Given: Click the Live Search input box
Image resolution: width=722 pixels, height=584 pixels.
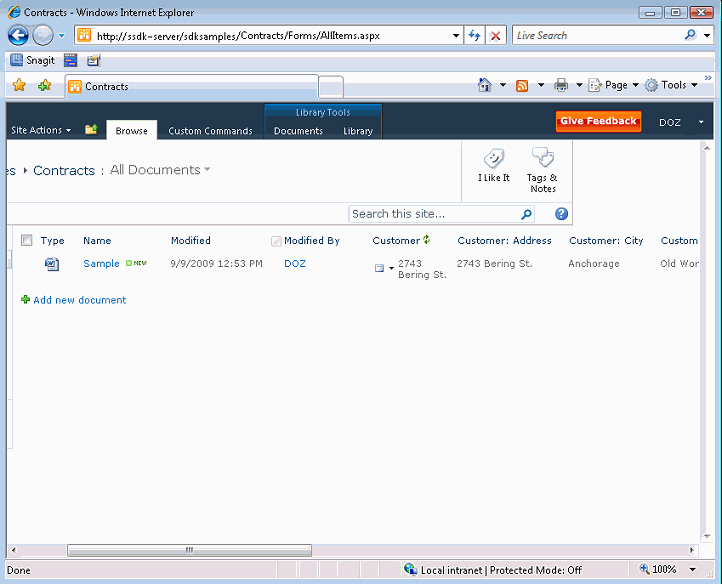Looking at the screenshot, I should pyautogui.click(x=597, y=35).
